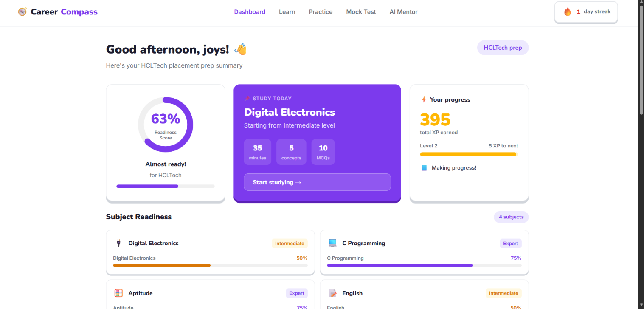Click the Intermediate badge on Digital Electronics

coord(290,244)
